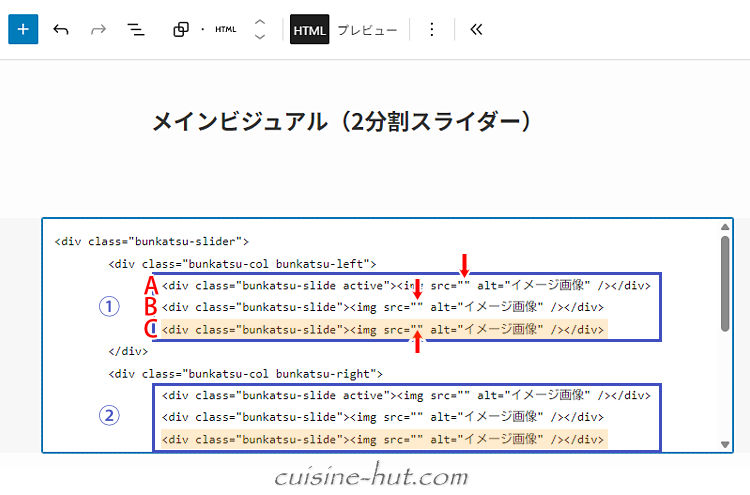750x495 pixels.
Task: Click the scroll up arrow of code editor
Action: click(x=725, y=227)
